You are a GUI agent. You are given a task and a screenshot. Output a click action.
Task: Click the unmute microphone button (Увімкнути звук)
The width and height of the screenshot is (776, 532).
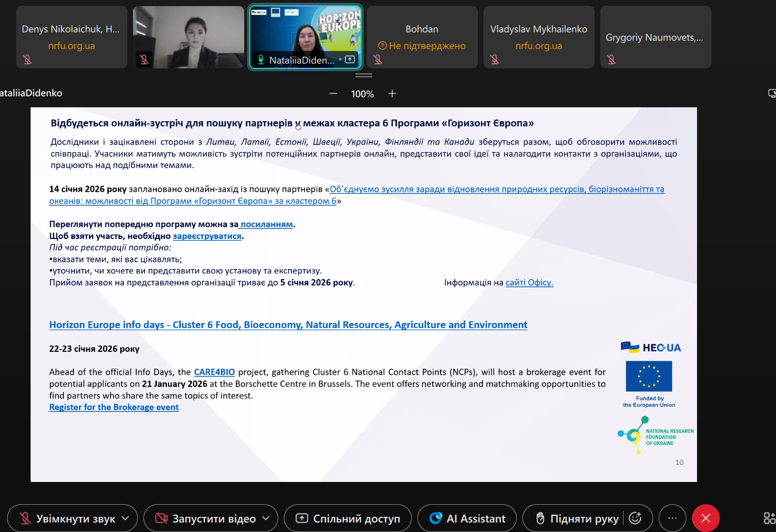(67, 519)
